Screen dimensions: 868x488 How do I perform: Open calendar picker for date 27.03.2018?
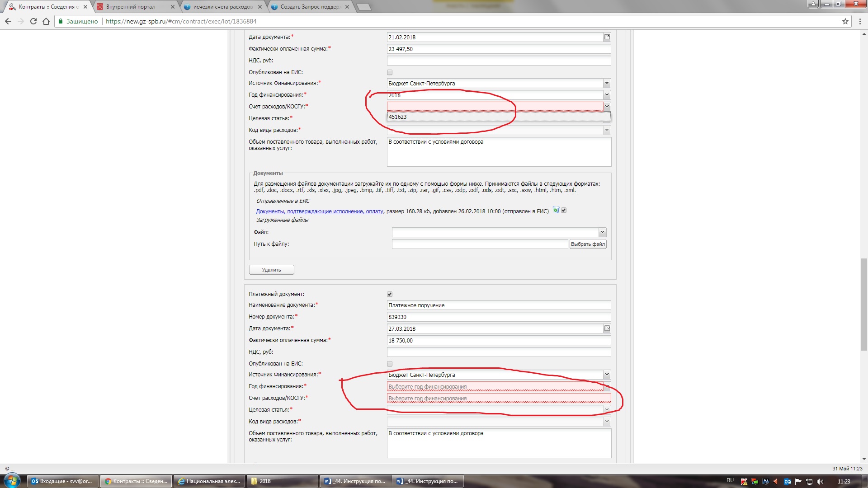tap(607, 328)
